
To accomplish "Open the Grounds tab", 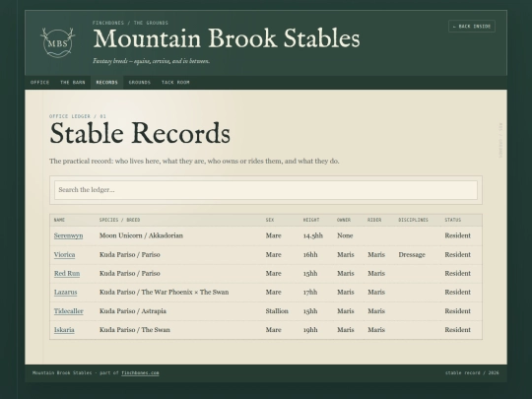I will click(140, 82).
